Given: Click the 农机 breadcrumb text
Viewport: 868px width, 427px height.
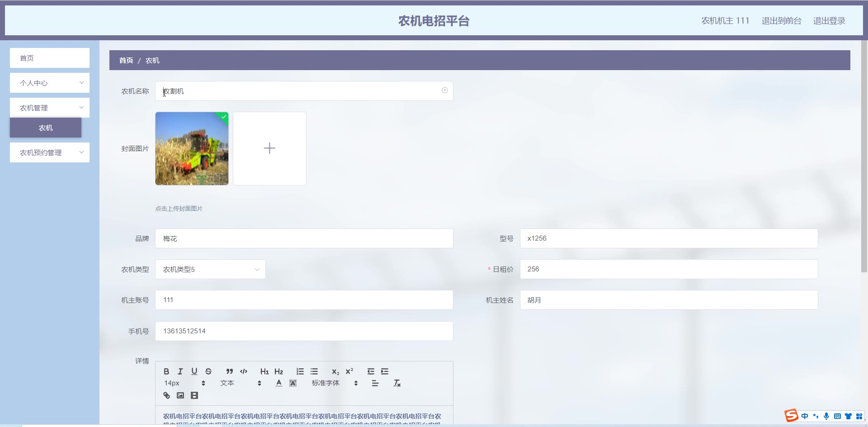Looking at the screenshot, I should point(152,60).
